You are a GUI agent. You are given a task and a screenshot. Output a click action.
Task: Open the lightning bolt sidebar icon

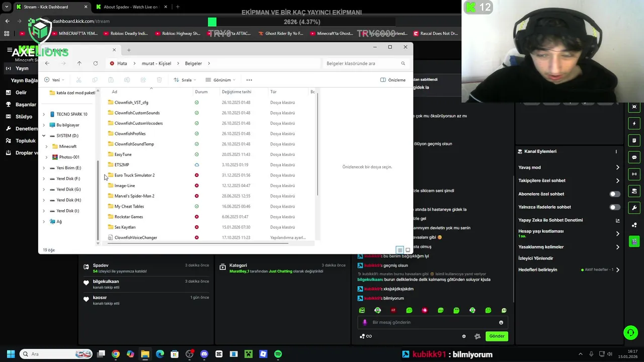(x=634, y=124)
